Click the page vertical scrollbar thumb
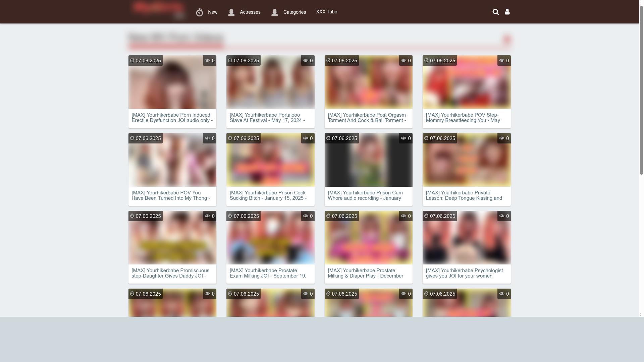The height and width of the screenshot is (362, 644). [x=641, y=90]
